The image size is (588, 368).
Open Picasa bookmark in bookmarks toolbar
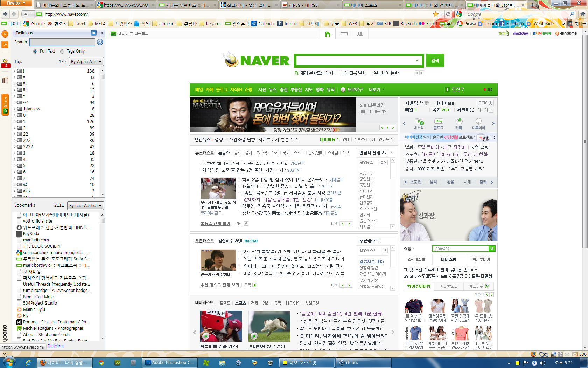(467, 23)
